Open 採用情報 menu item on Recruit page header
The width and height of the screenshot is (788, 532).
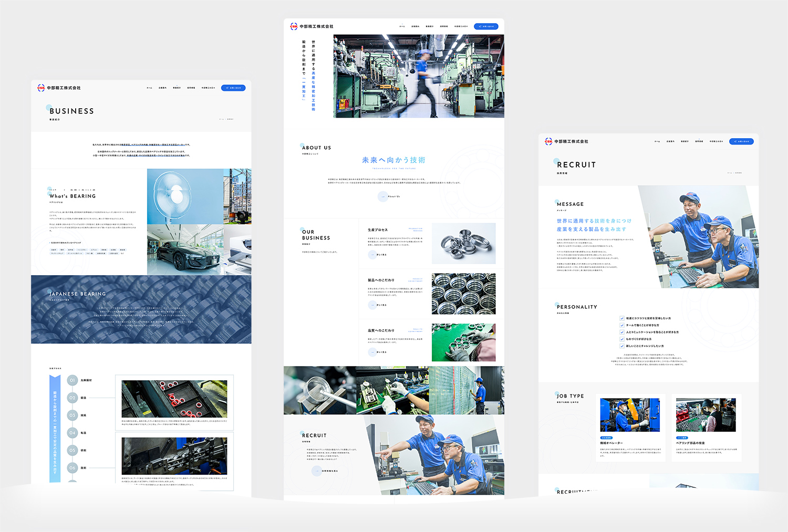(x=699, y=141)
